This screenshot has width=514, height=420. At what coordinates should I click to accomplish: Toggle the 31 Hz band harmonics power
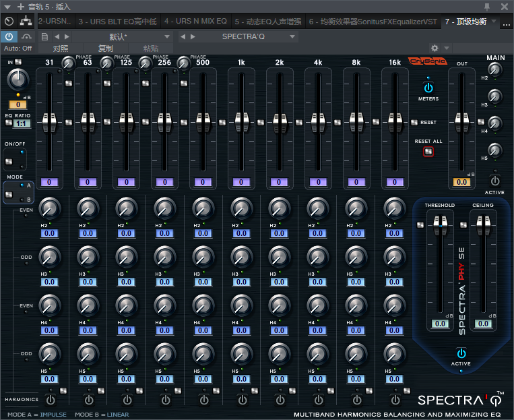pyautogui.click(x=50, y=400)
